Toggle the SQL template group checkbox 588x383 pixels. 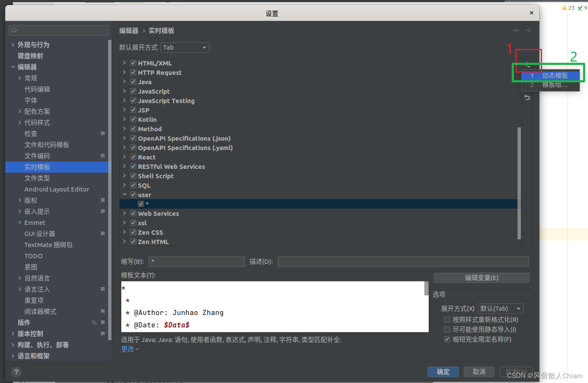[133, 185]
